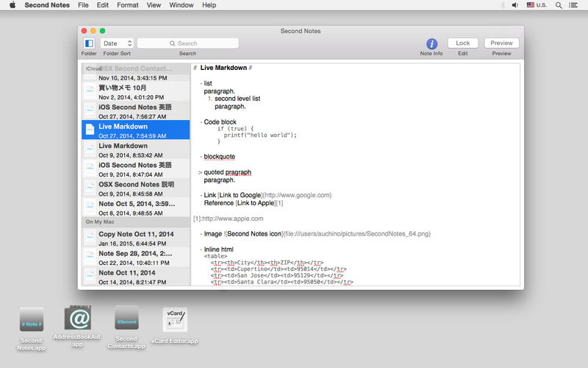588x368 pixels.
Task: Open Spotlight search in menu bar
Action: coord(559,5)
